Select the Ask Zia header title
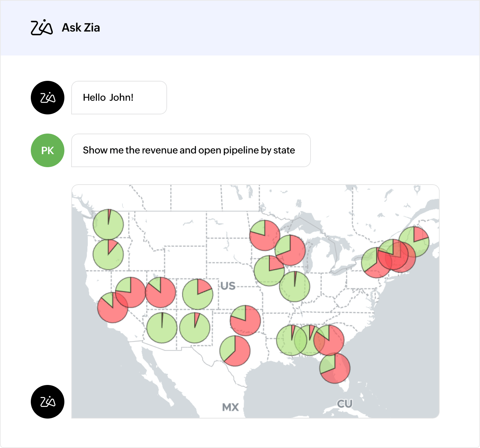 (81, 28)
